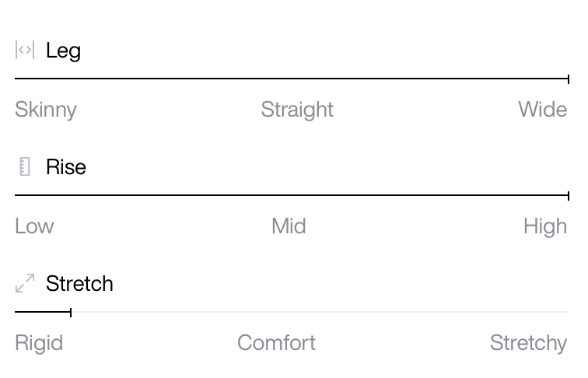Click the unfilled part of Stretch slider
The image size is (588, 378).
[x=320, y=312]
